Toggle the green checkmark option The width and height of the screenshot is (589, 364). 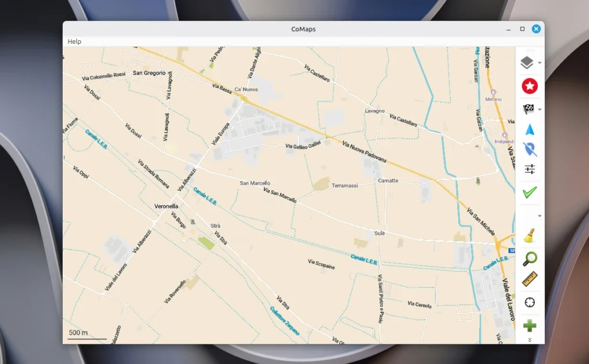[530, 191]
